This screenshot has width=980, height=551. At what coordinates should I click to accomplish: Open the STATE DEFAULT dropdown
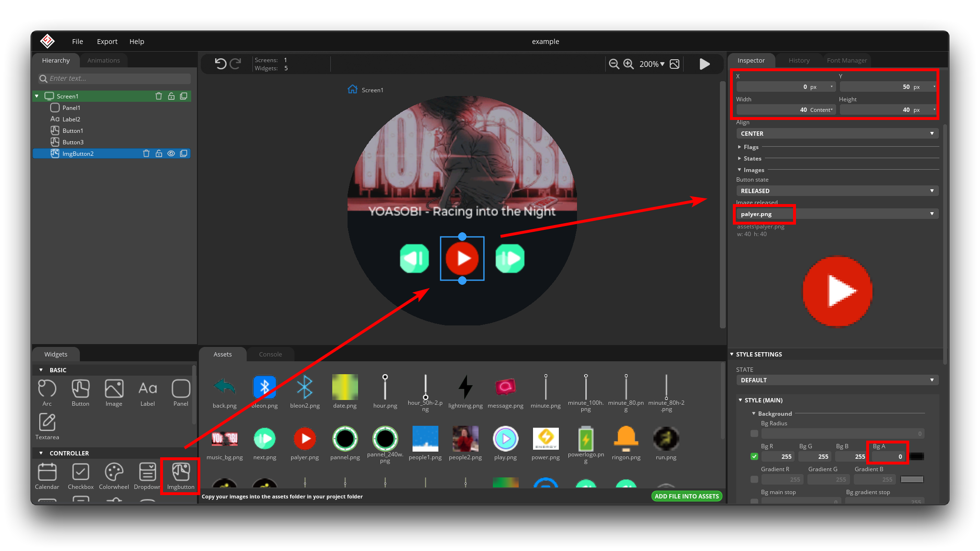tap(837, 380)
